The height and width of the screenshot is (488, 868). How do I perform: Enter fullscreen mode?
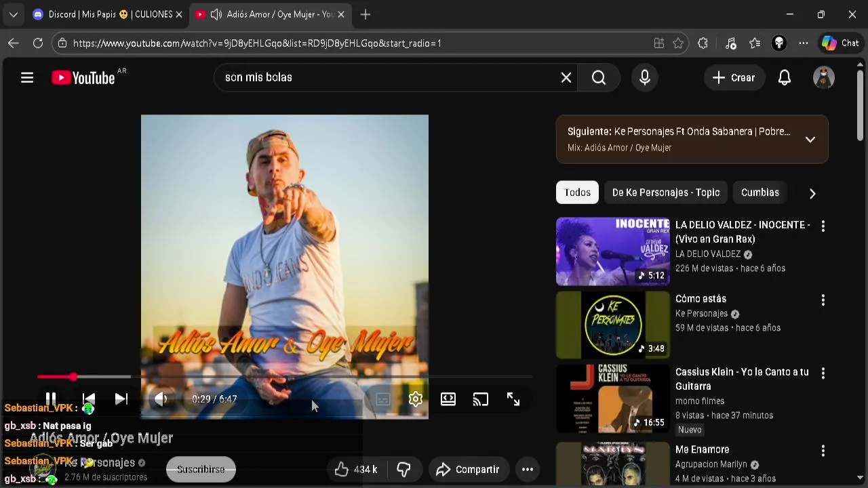coord(513,399)
